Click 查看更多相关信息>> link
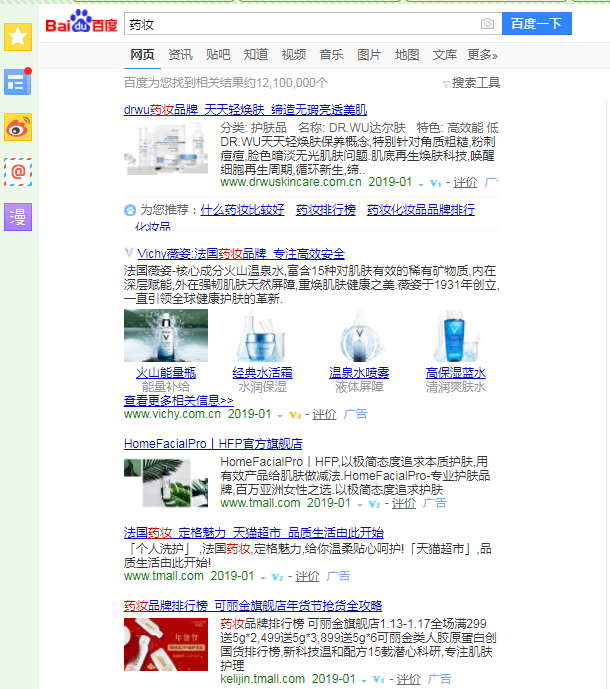 (x=178, y=400)
